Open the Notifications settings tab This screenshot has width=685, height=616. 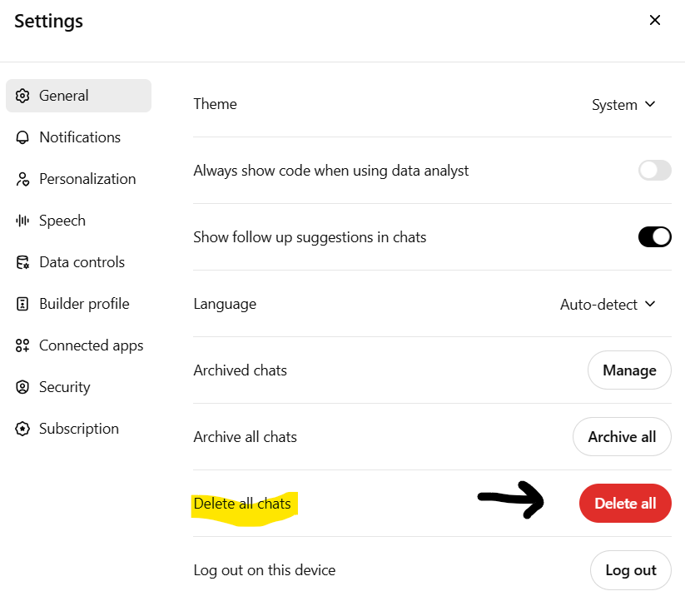[x=79, y=137]
